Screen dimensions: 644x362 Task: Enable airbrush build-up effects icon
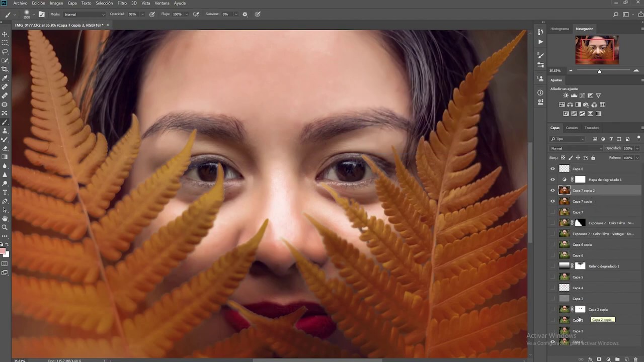coord(196,14)
